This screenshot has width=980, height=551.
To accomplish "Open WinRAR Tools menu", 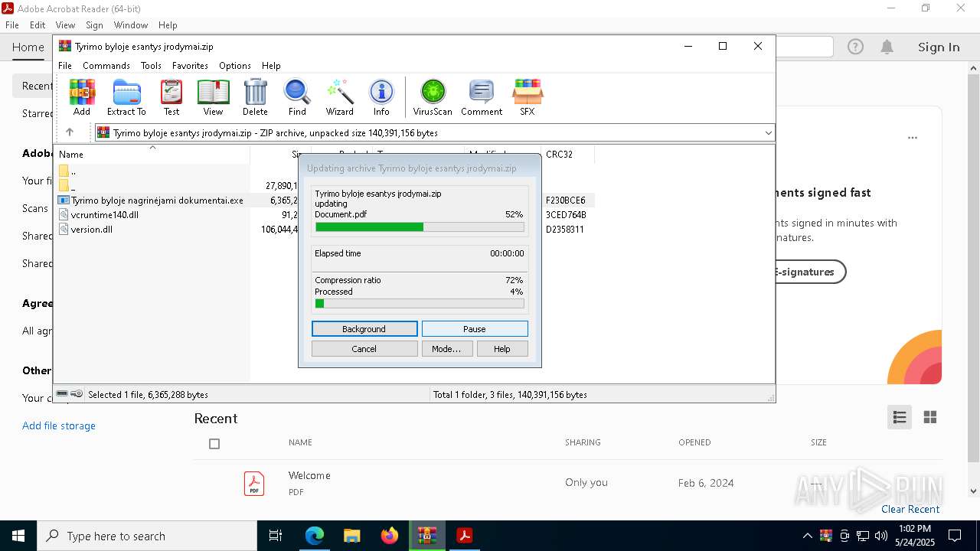I will click(x=151, y=66).
